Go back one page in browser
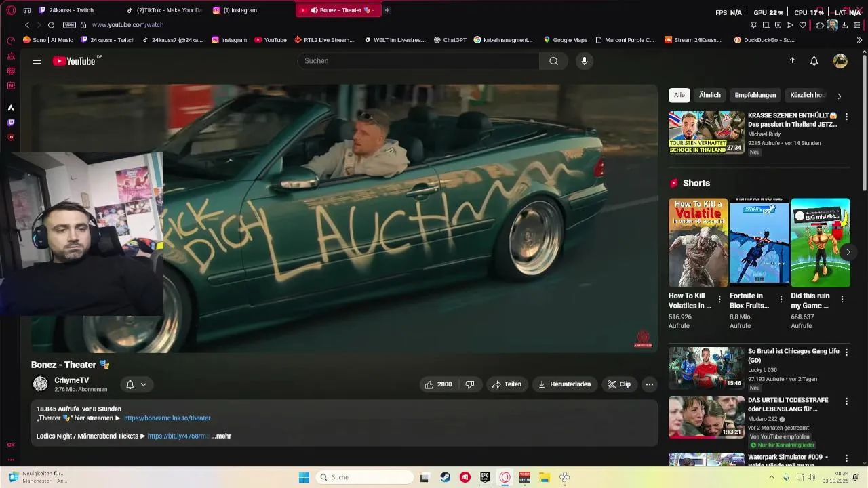This screenshot has height=488, width=868. (x=27, y=25)
